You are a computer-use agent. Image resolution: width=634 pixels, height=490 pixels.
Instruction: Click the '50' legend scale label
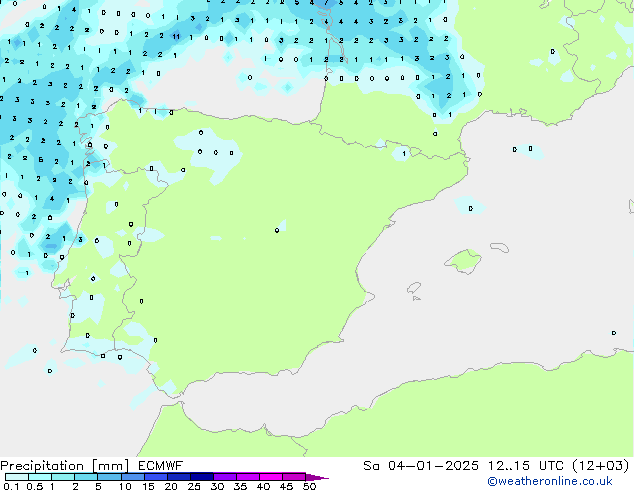click(309, 486)
